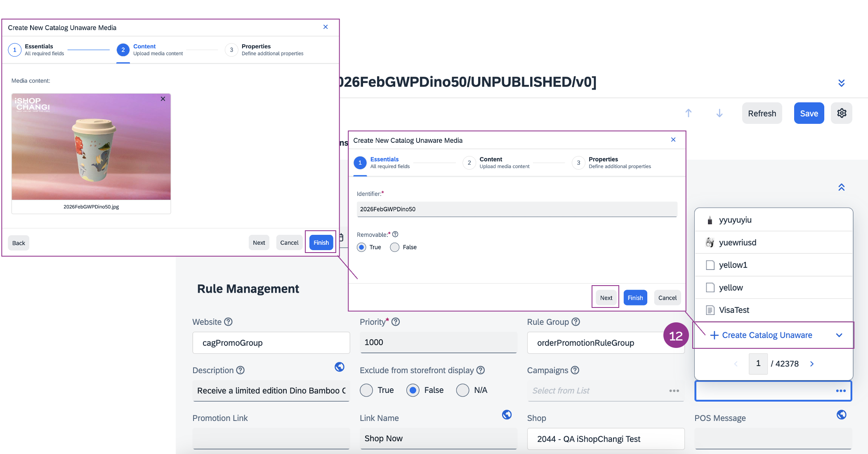Click the move down arrow icon
Image resolution: width=868 pixels, height=454 pixels.
pyautogui.click(x=719, y=113)
